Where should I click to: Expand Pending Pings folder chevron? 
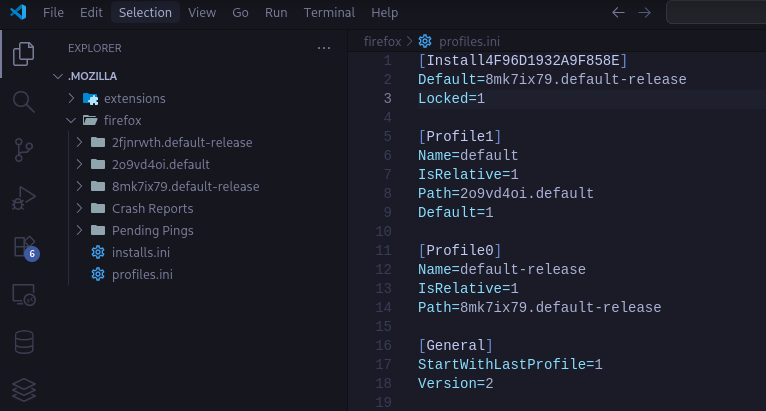point(79,230)
